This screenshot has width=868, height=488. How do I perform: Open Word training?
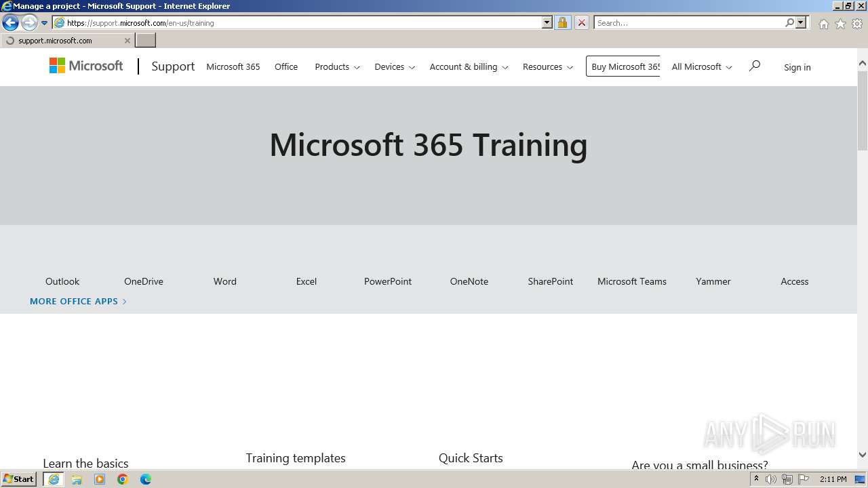(225, 281)
